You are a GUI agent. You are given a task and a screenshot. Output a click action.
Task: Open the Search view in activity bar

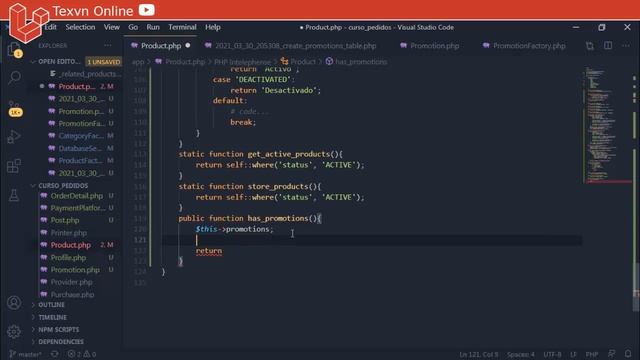15,77
